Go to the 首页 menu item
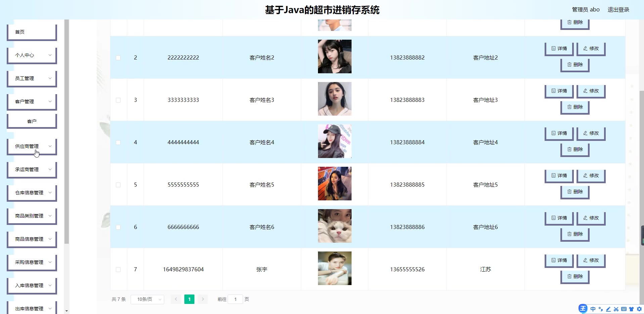 pos(32,32)
